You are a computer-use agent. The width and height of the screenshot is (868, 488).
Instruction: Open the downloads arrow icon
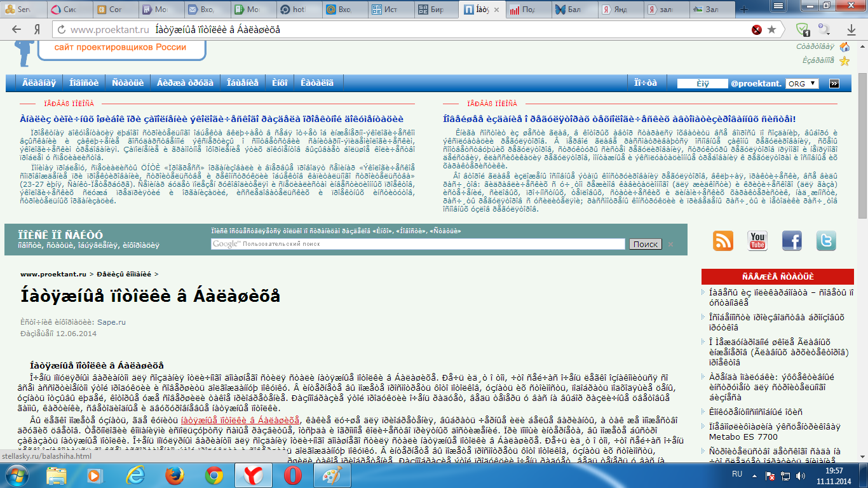[851, 30]
